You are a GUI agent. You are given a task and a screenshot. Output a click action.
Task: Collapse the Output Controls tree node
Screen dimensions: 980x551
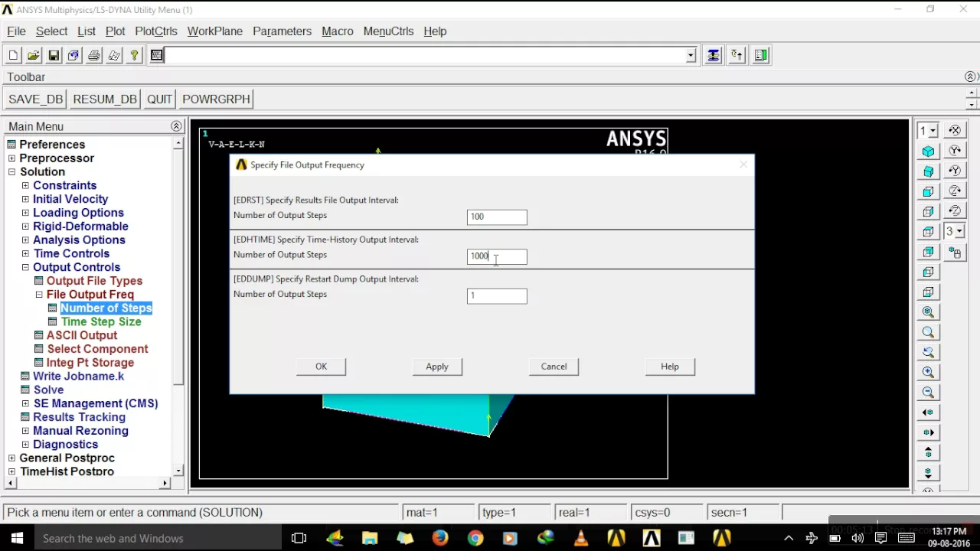click(25, 267)
